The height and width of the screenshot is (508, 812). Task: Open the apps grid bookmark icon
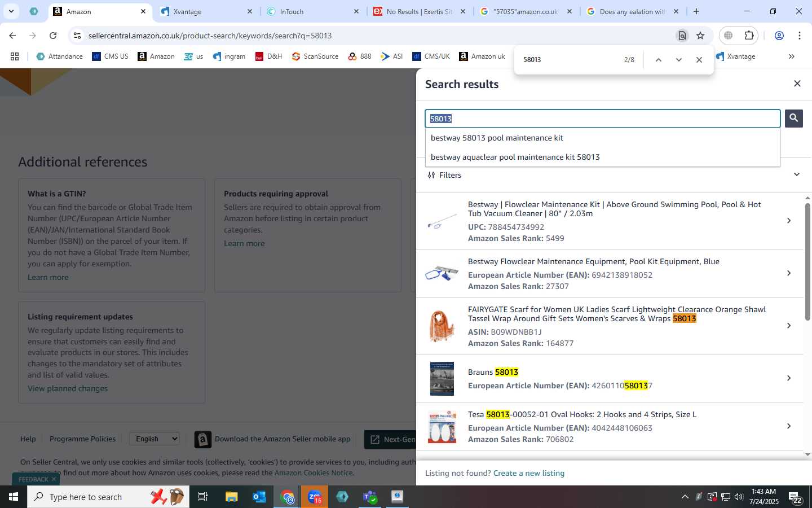pyautogui.click(x=15, y=56)
